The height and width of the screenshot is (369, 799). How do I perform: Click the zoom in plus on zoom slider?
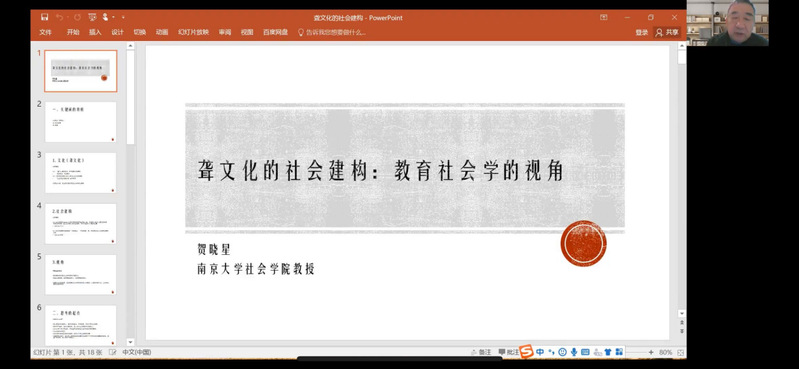click(651, 352)
